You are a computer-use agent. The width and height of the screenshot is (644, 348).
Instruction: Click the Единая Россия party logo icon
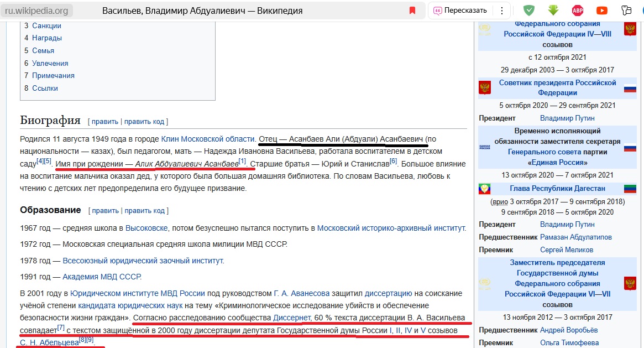(485, 147)
